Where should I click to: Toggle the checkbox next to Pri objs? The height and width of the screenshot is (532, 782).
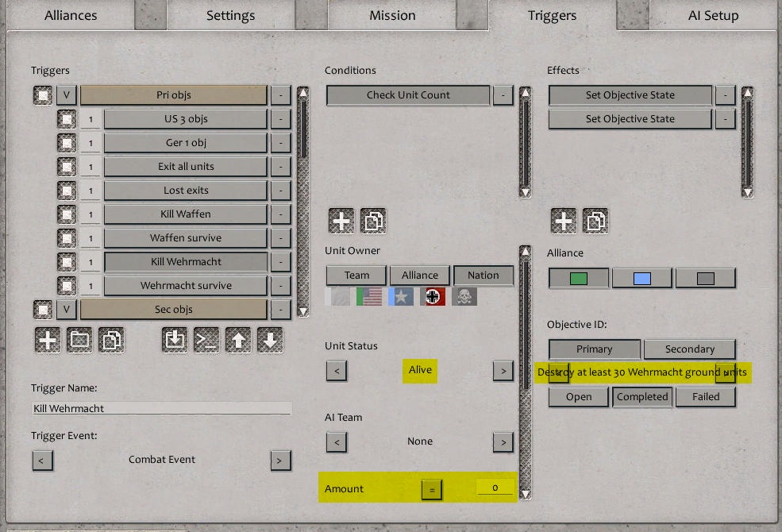pyautogui.click(x=43, y=94)
